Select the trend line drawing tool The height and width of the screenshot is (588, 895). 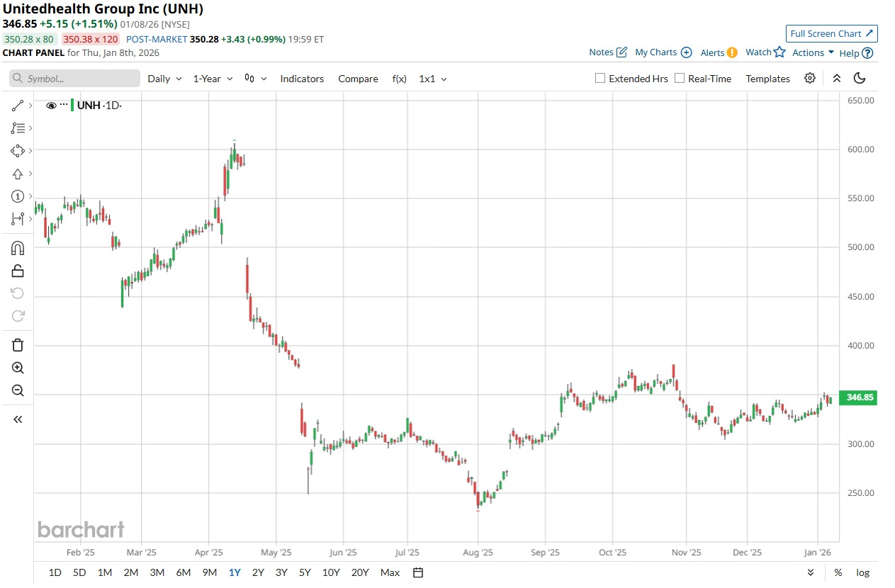[17, 106]
